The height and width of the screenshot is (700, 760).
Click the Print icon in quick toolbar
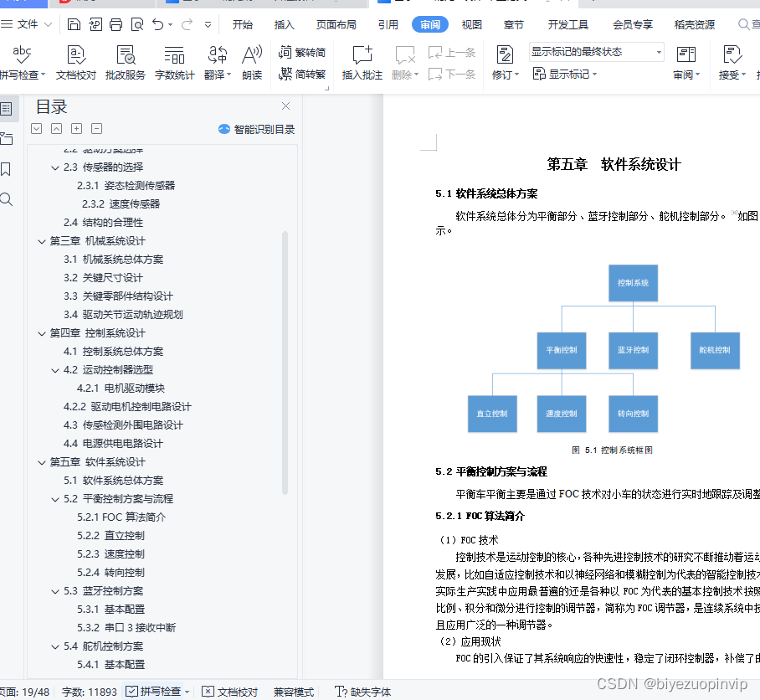[x=116, y=24]
